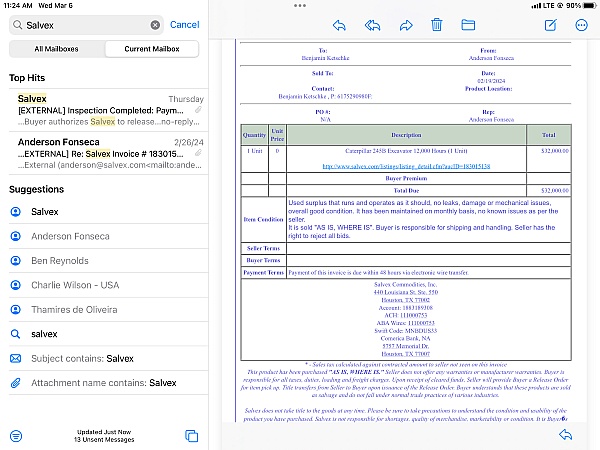The height and width of the screenshot is (450, 600).
Task: Choose Charlie Wilson - USA suggestion
Action: click(109, 285)
